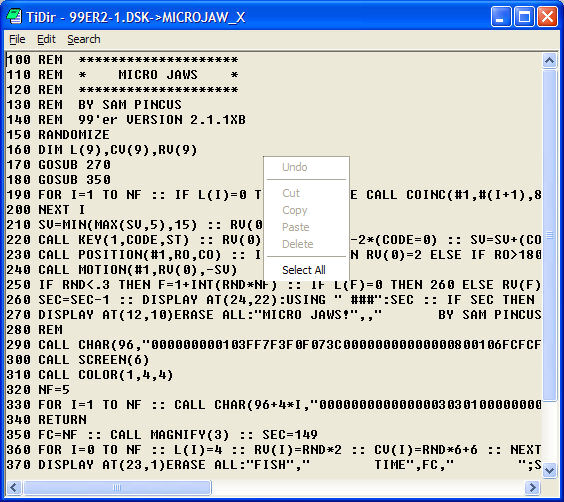
Task: Click line '280 REM'
Action: click(35, 330)
